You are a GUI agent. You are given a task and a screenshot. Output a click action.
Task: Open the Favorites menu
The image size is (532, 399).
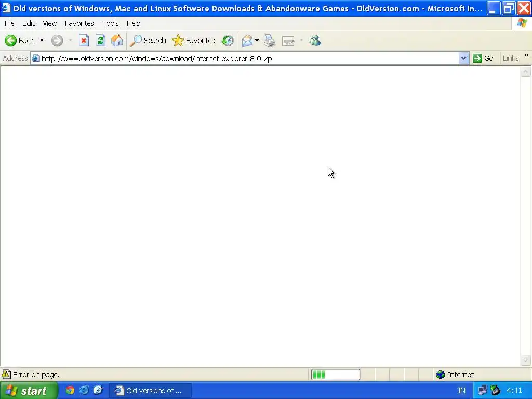79,23
